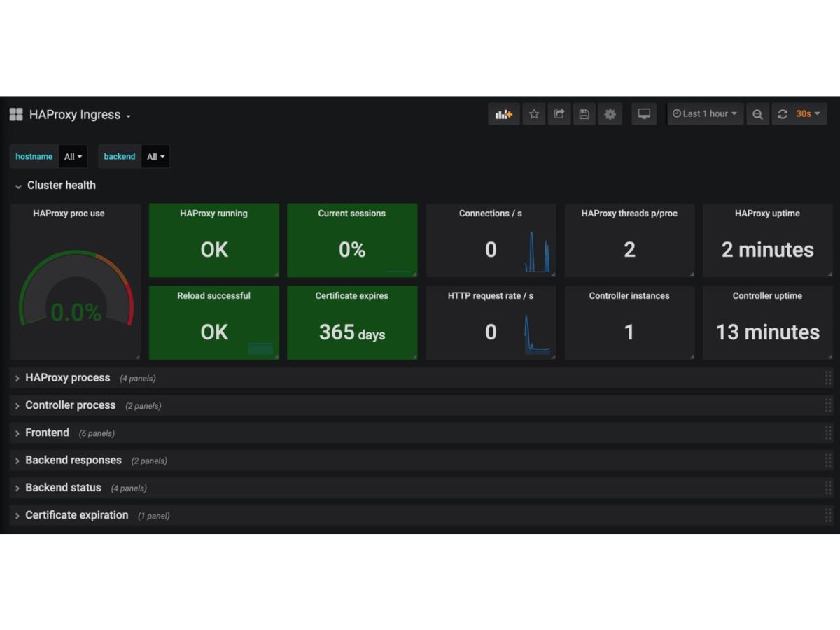Click the HAProxy uptime panel title
The image size is (840, 630).
(767, 213)
